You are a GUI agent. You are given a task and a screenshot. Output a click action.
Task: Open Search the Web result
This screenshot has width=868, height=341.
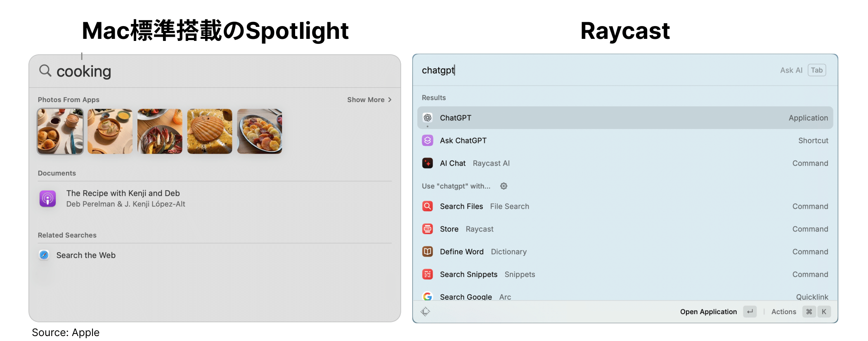(86, 255)
